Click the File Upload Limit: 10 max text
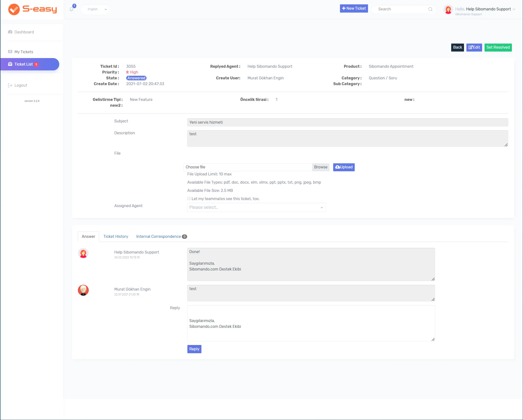 point(209,174)
